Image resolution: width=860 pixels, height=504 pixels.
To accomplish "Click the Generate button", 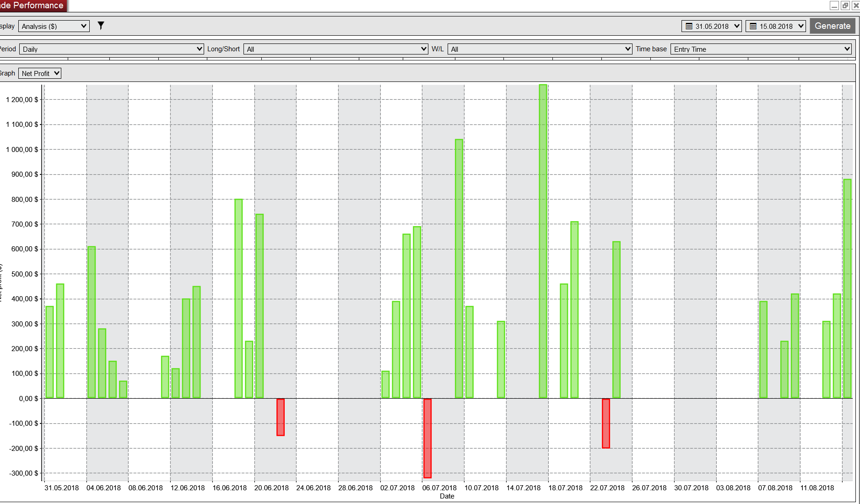I will pos(832,26).
